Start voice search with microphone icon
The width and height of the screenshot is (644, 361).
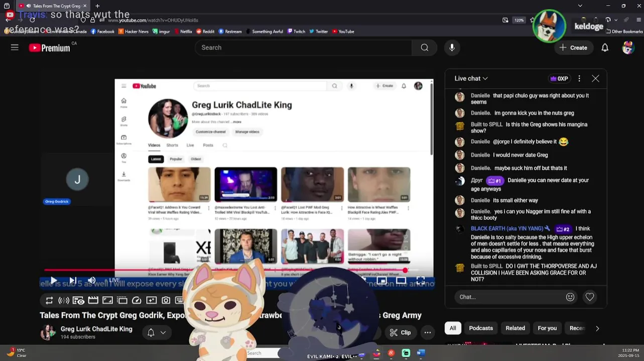[452, 48]
